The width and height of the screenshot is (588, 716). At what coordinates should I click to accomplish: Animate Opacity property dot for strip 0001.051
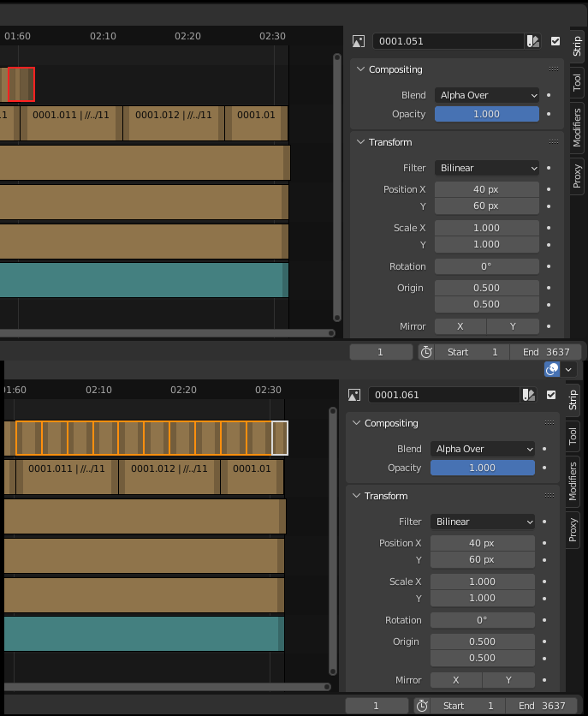(x=549, y=114)
